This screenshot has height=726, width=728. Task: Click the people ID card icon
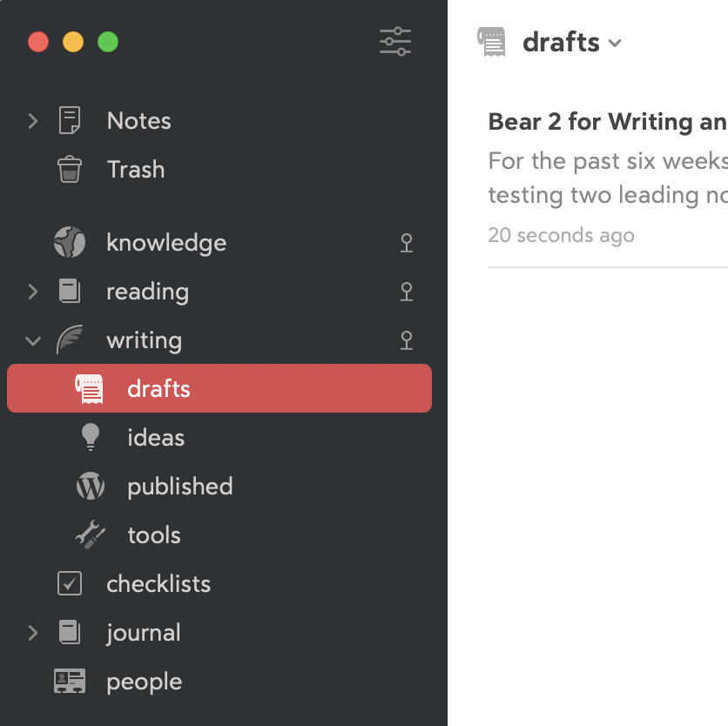tap(70, 681)
